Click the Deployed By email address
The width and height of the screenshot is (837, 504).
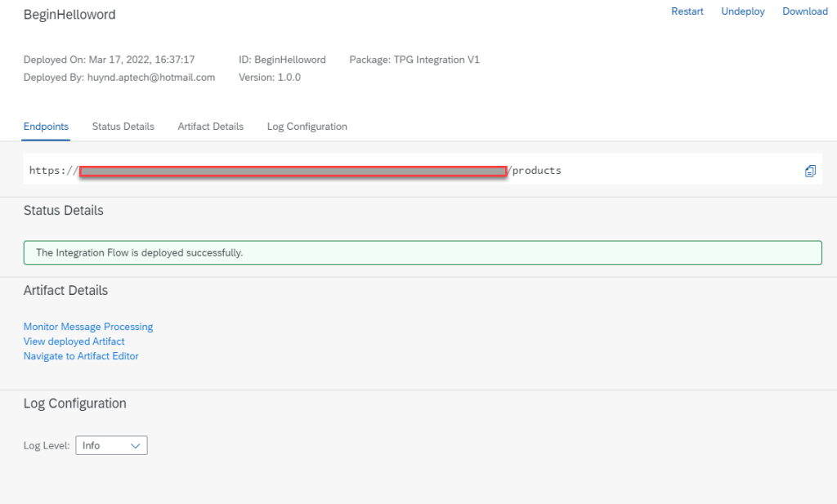150,78
